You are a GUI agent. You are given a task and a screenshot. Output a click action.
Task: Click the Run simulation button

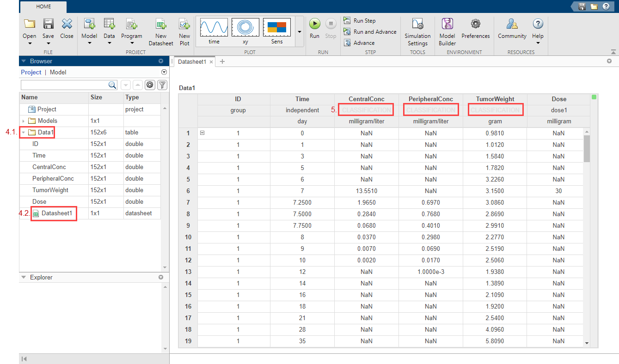[x=314, y=24]
